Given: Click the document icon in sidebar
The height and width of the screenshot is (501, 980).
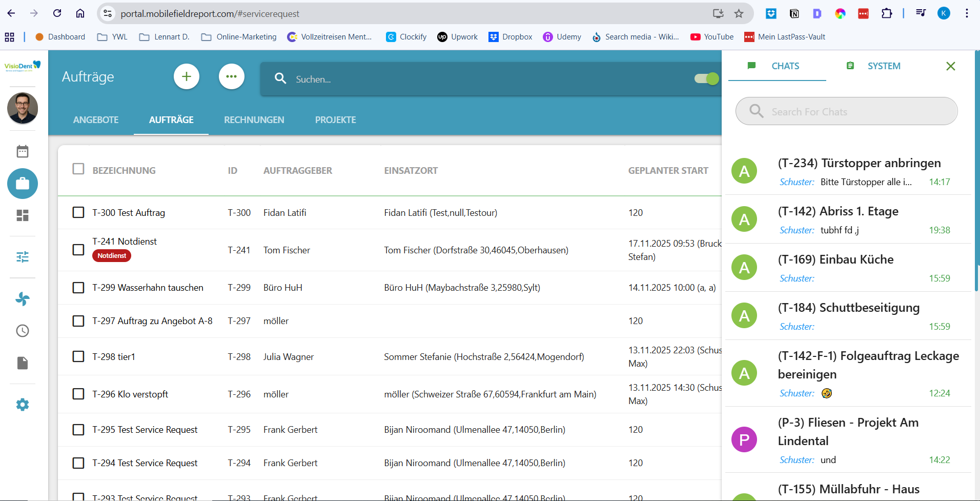Looking at the screenshot, I should click(23, 363).
